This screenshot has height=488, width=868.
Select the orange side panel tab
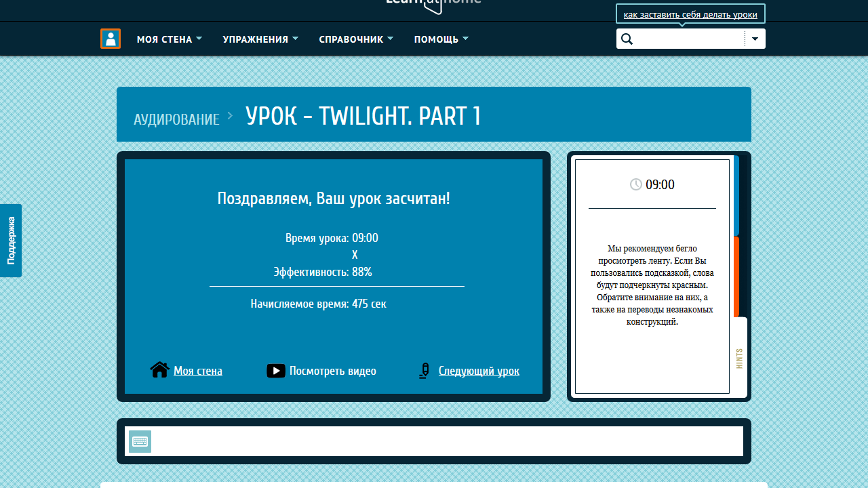[736, 277]
